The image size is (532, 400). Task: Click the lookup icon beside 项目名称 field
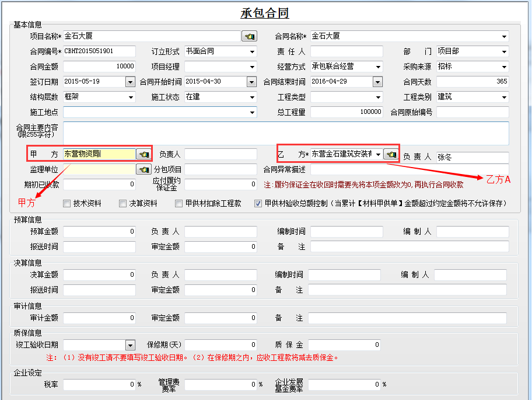point(249,36)
